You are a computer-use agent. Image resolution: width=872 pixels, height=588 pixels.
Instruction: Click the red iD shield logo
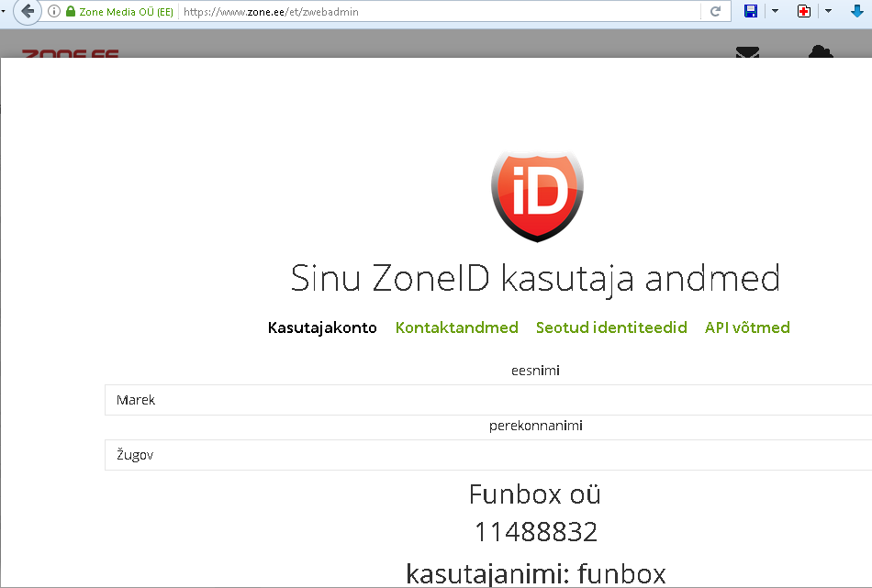[537, 196]
